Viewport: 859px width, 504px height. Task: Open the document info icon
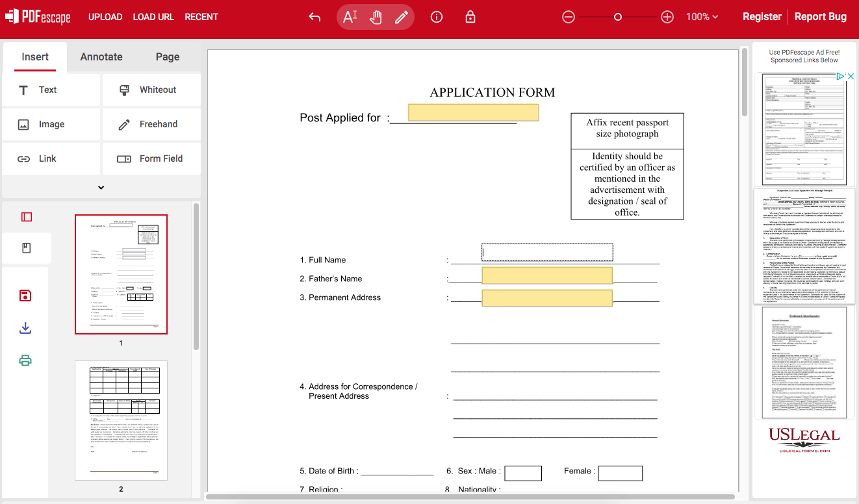click(436, 17)
